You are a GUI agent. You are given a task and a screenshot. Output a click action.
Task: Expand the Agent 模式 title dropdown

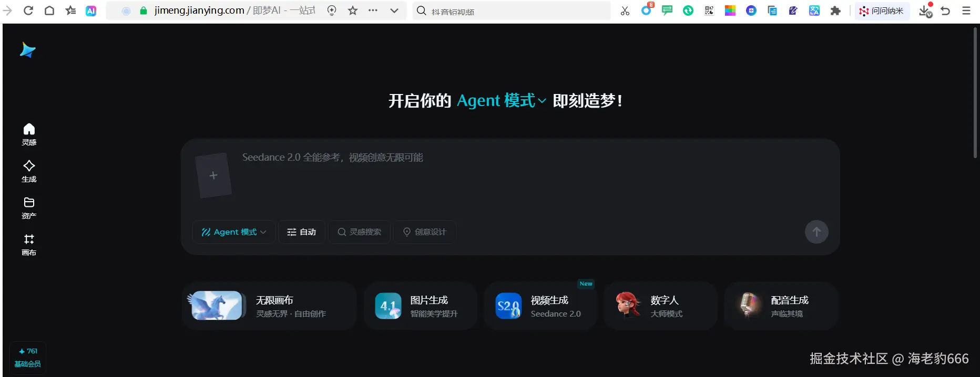click(x=502, y=100)
